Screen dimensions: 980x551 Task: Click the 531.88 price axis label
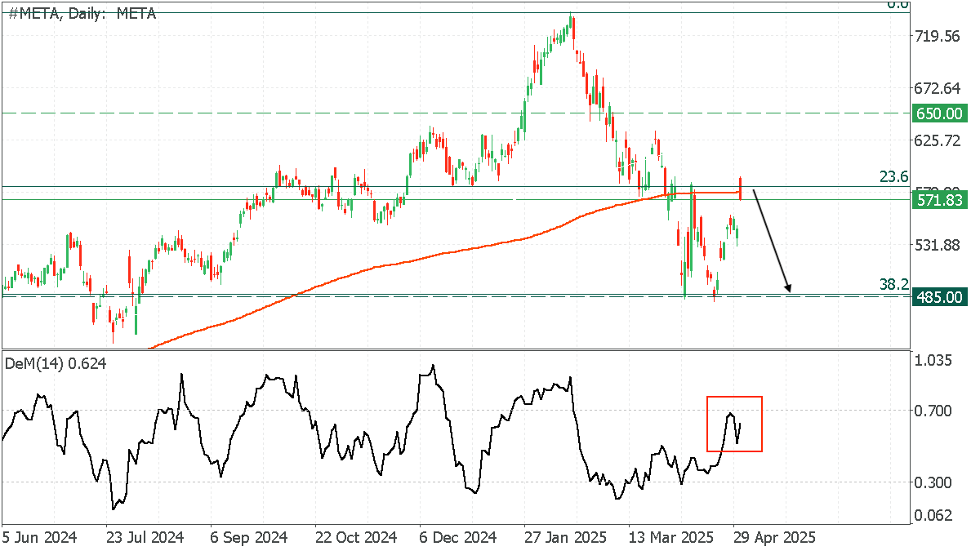click(x=938, y=245)
